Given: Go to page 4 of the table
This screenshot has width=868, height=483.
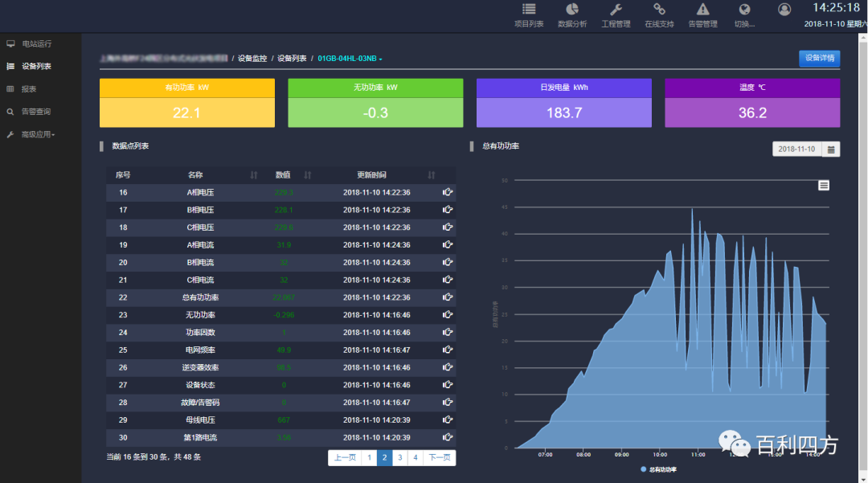Looking at the screenshot, I should click(416, 457).
